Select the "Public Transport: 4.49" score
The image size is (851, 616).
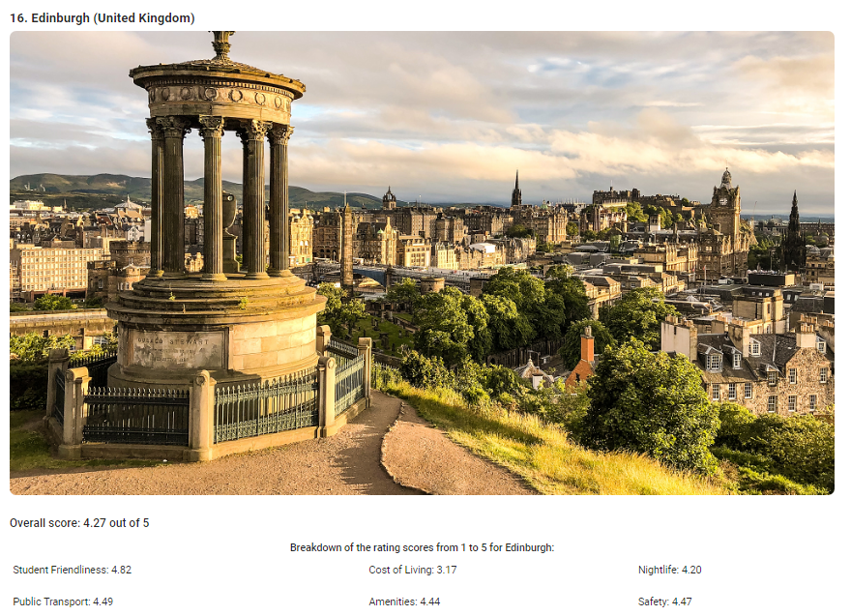pyautogui.click(x=63, y=601)
